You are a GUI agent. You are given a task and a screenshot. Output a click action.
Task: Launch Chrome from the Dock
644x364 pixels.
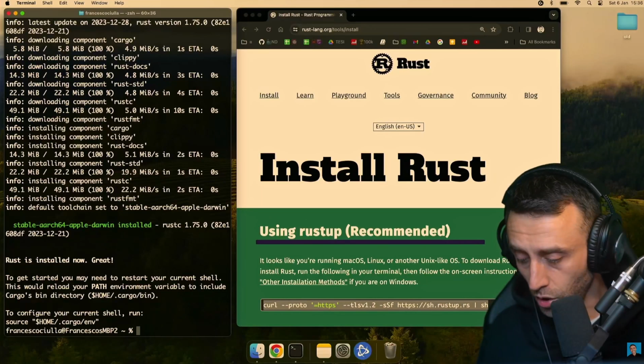pyautogui.click(x=276, y=350)
